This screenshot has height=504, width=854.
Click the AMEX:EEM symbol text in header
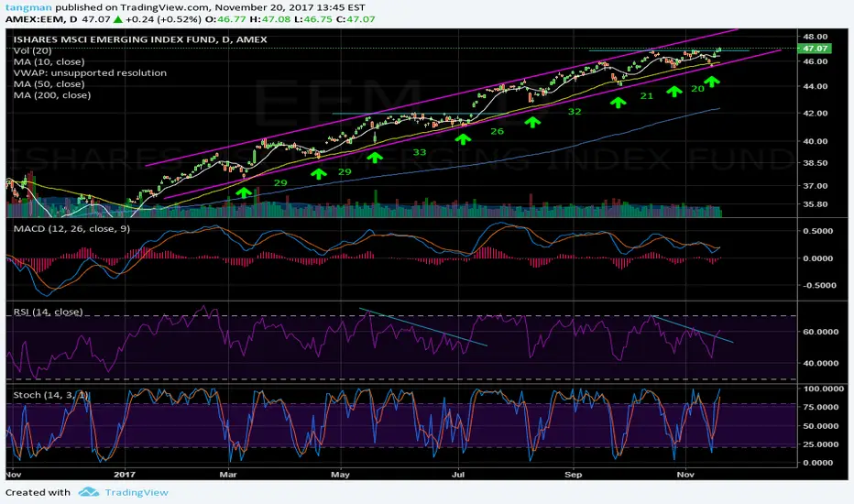(x=34, y=19)
